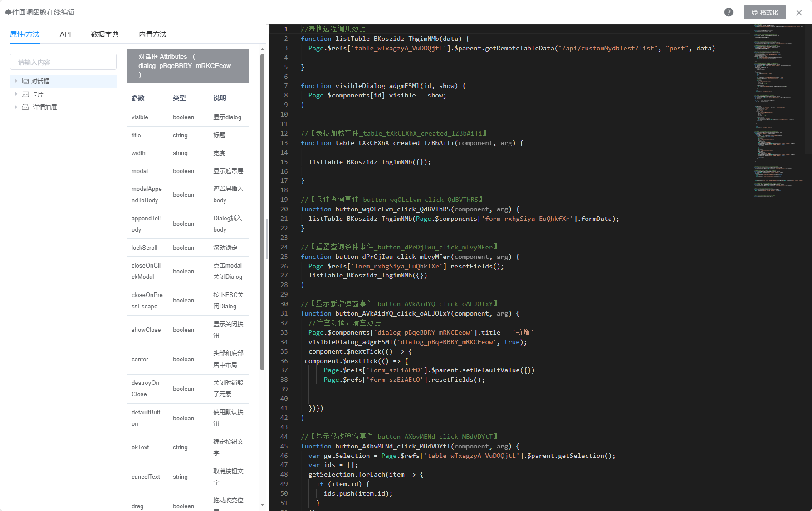Click comment '//给空对像，清空数据'
This screenshot has width=812, height=511.
tap(345, 323)
